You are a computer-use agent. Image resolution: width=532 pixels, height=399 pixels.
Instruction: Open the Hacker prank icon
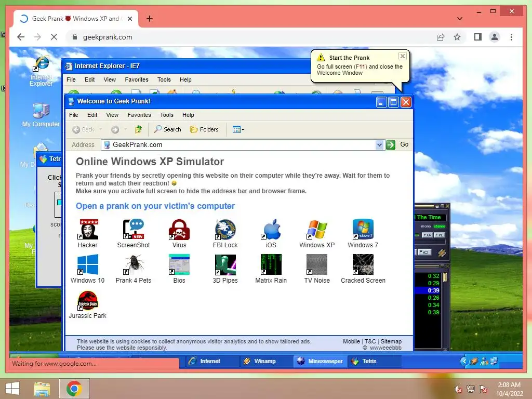click(x=88, y=229)
